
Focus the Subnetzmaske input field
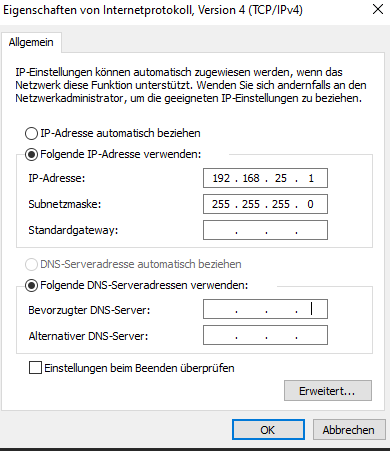click(265, 204)
